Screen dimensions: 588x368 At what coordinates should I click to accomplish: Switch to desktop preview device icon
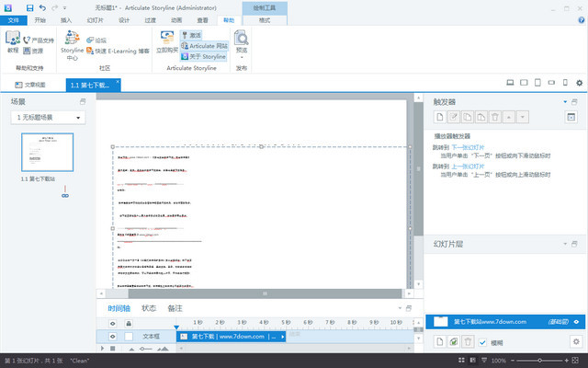(510, 84)
